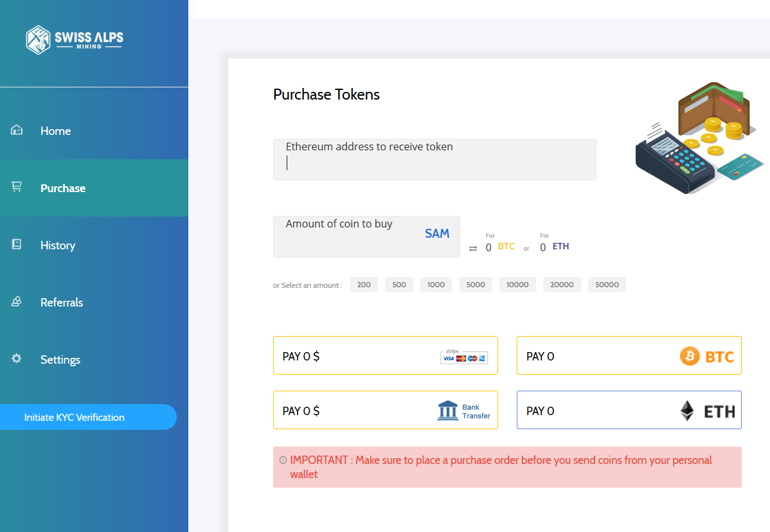The width and height of the screenshot is (770, 532).
Task: Select the 200 preset amount
Action: tap(364, 285)
